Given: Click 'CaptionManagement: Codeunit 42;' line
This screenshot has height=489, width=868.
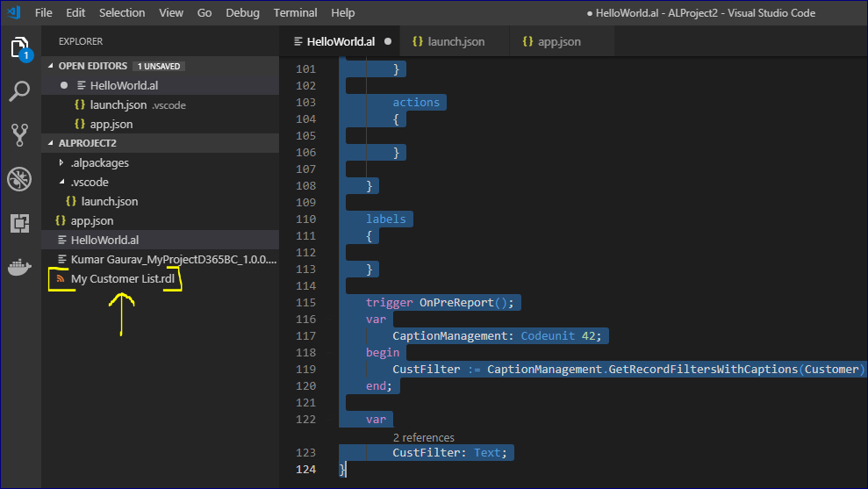Looking at the screenshot, I should point(497,335).
